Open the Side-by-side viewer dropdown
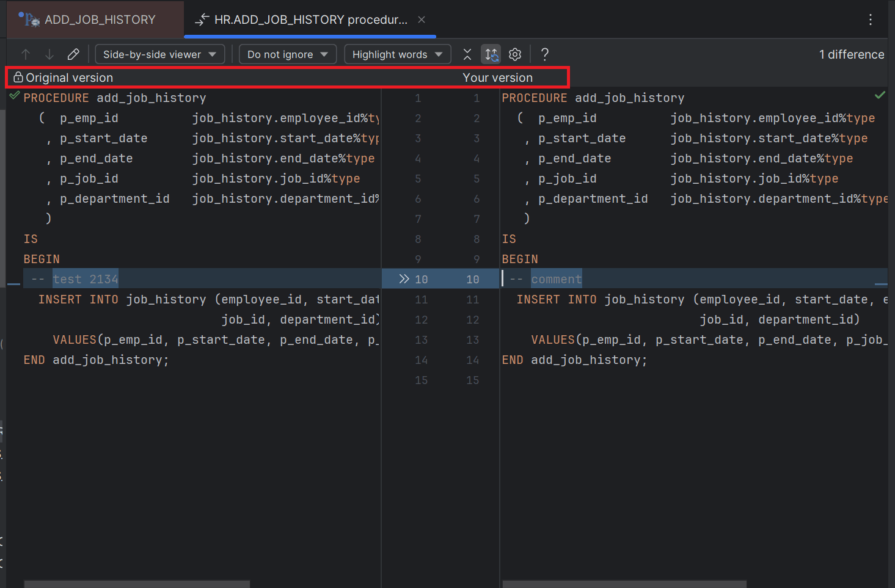The width and height of the screenshot is (895, 588). click(159, 54)
